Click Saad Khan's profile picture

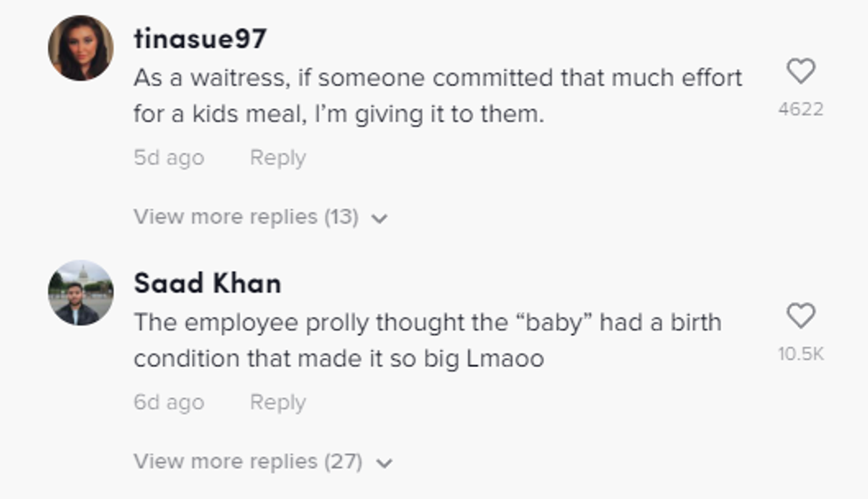(x=81, y=292)
